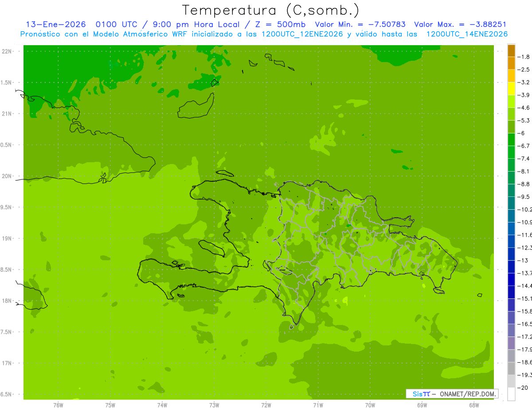Click the 70W longitude axis label

point(370,405)
